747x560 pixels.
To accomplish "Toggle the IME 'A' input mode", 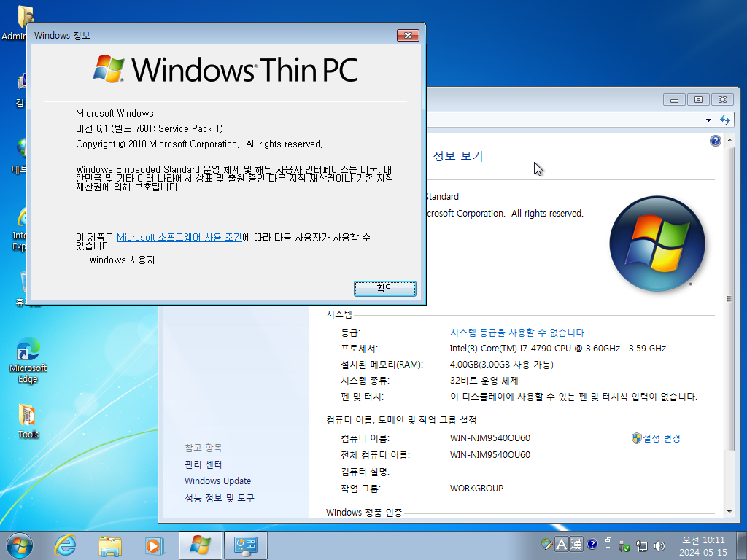I will tap(562, 544).
